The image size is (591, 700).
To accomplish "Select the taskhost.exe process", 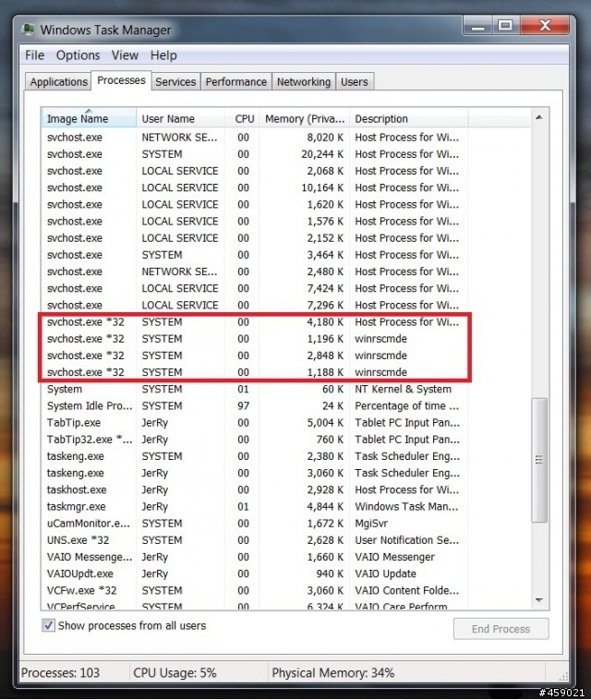I will [255, 489].
